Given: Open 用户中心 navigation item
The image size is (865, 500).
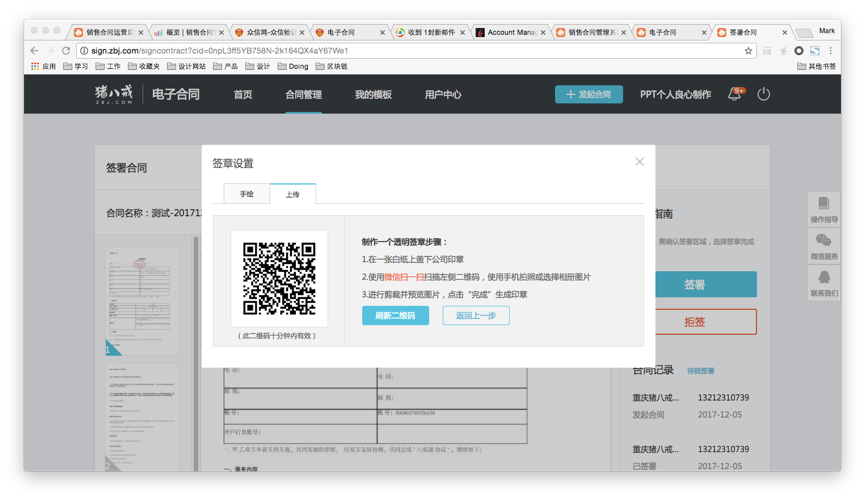Looking at the screenshot, I should coord(443,94).
